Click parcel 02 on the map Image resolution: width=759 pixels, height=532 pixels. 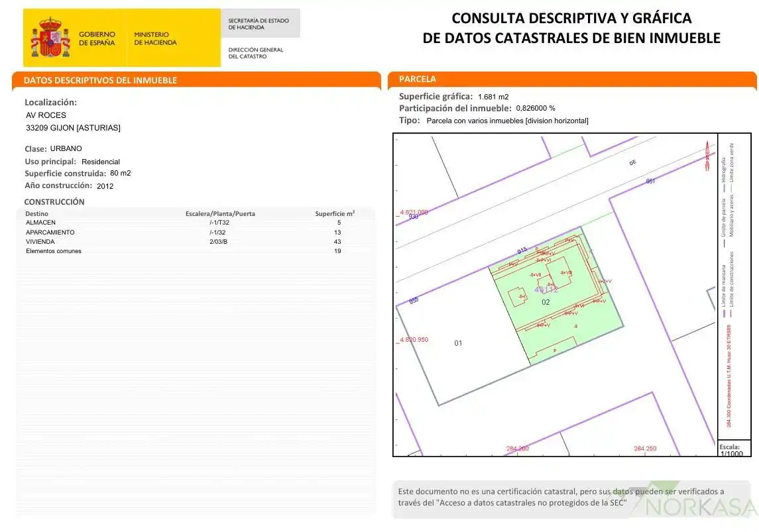[546, 302]
